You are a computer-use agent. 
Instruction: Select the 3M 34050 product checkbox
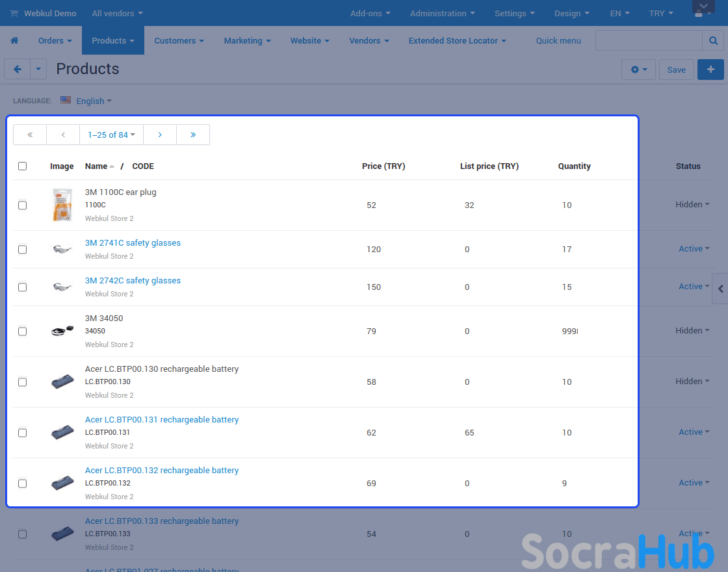[23, 331]
